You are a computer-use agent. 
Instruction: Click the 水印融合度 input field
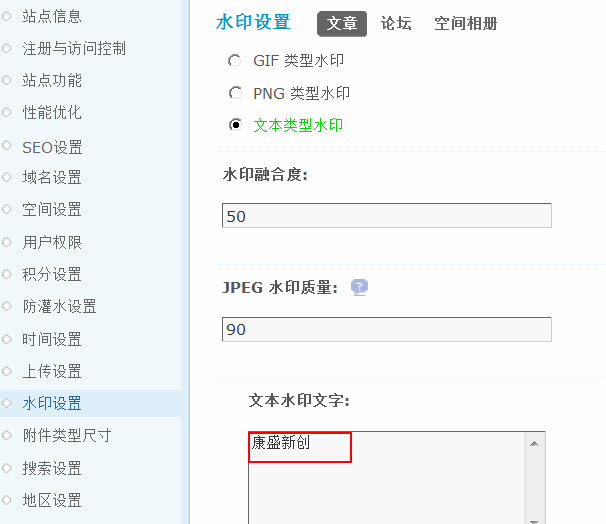[x=386, y=216]
